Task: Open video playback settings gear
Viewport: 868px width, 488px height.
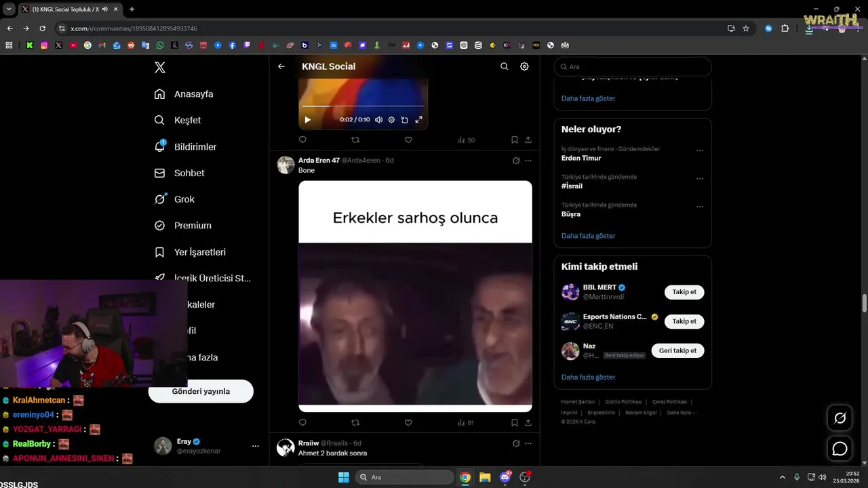Action: [391, 120]
